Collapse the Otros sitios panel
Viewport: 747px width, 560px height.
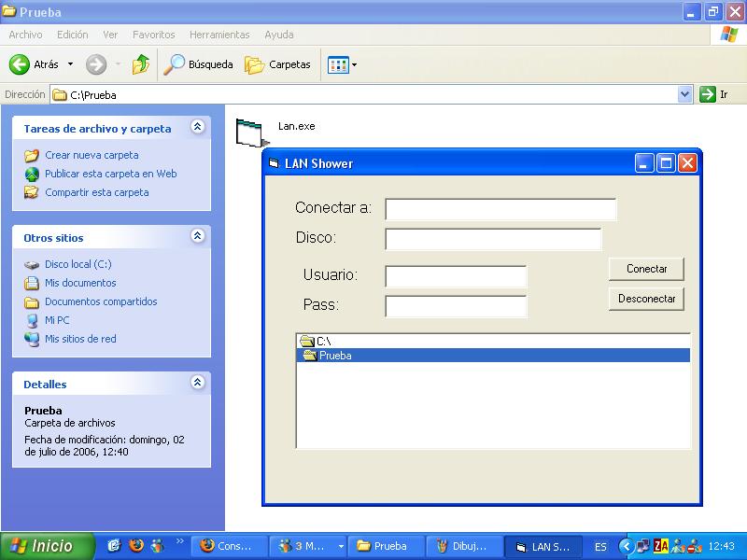click(197, 237)
